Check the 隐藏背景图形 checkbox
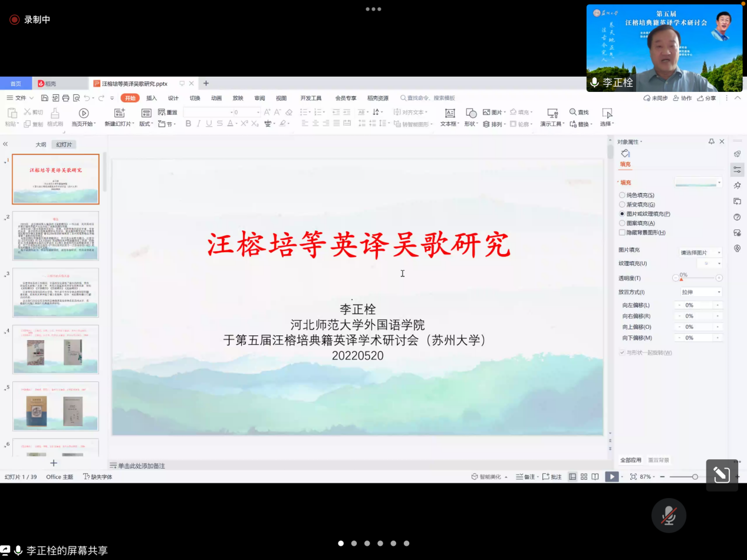Image resolution: width=747 pixels, height=560 pixels. [622, 233]
